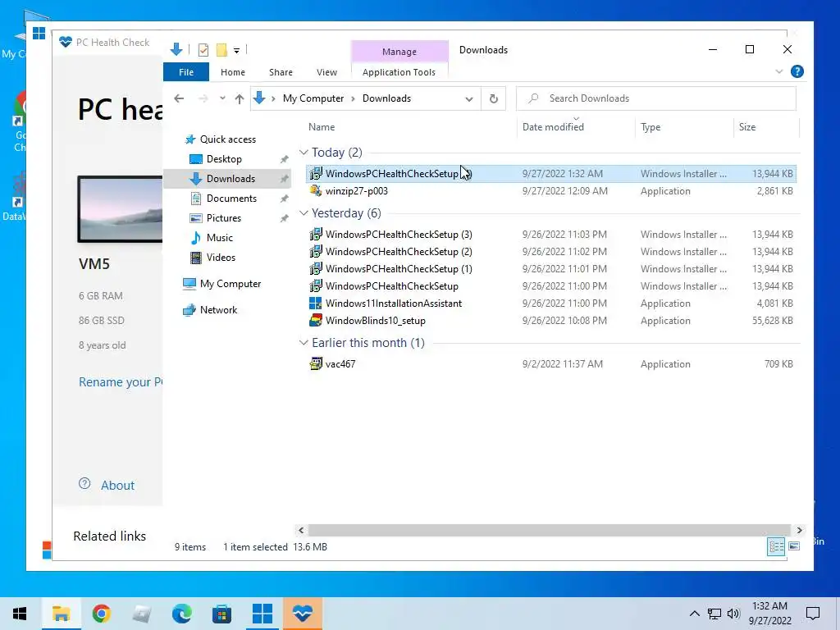The image size is (840, 630).
Task: Click the horizontal scrollbar in file list
Action: 549,531
